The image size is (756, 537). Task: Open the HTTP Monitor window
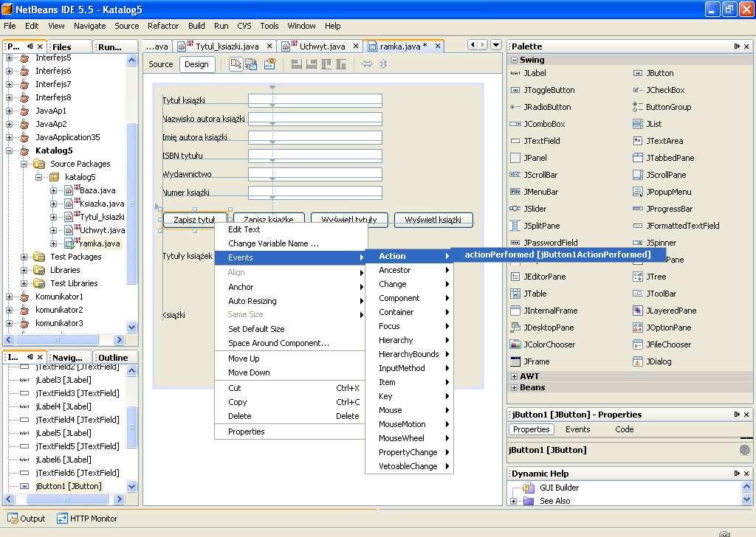pos(87,519)
